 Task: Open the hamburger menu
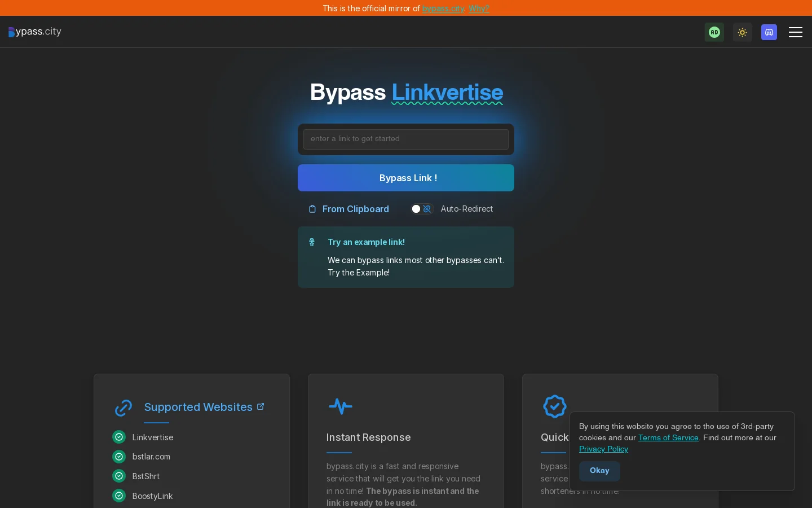tap(796, 32)
